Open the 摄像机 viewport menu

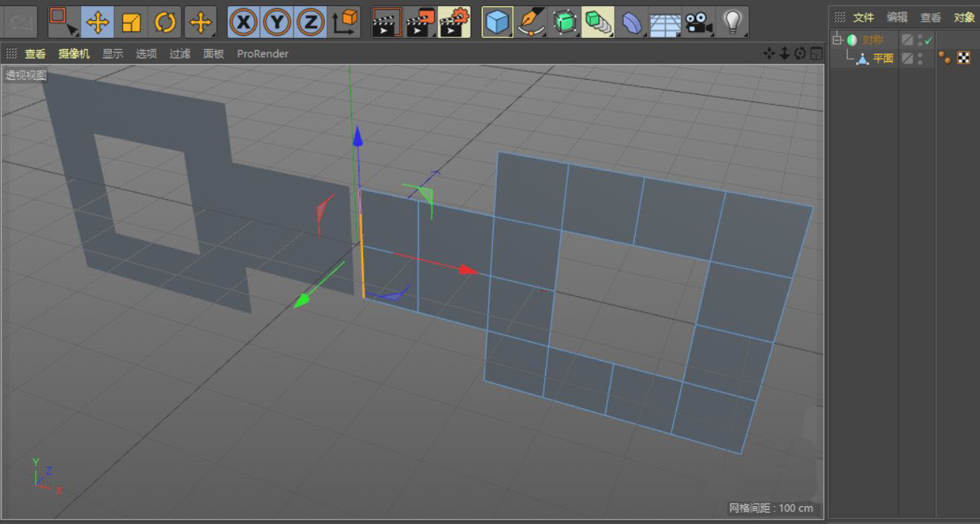tap(74, 54)
